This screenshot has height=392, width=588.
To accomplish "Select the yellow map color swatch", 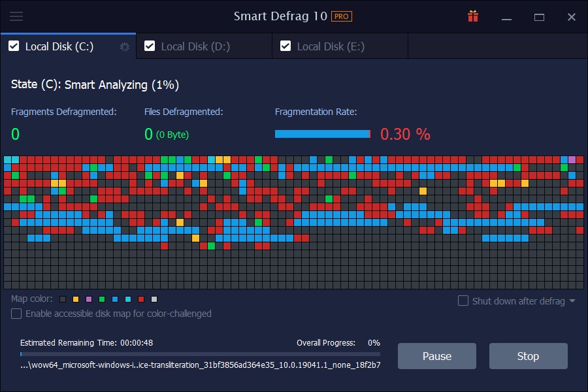I will click(76, 299).
